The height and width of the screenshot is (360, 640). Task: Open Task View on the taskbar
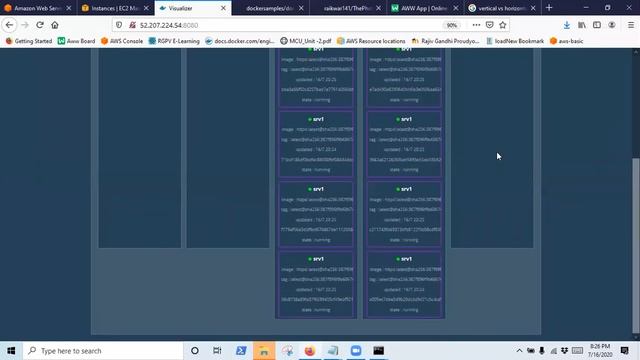[x=217, y=351]
